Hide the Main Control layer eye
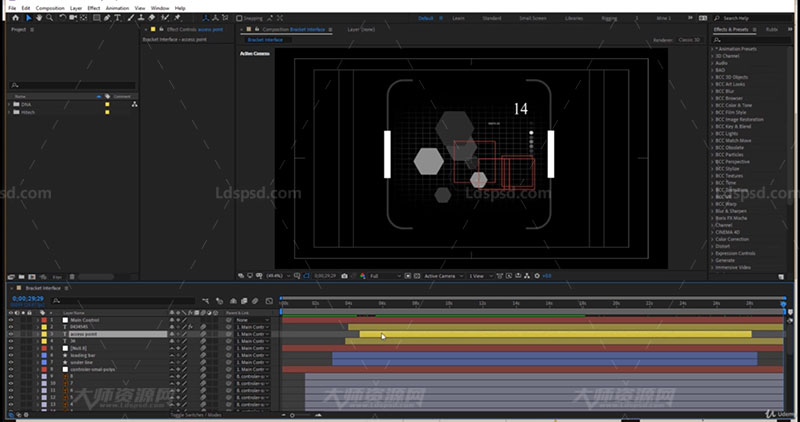Image resolution: width=800 pixels, height=422 pixels. pos(11,320)
